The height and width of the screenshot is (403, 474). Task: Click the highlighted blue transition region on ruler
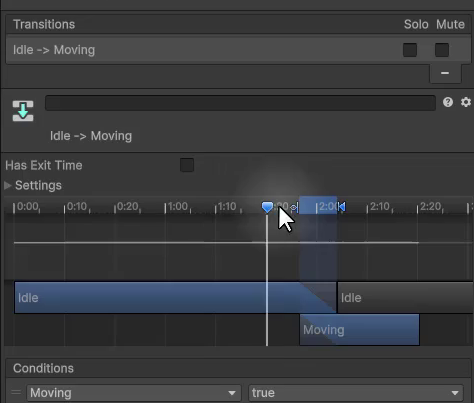(318, 205)
